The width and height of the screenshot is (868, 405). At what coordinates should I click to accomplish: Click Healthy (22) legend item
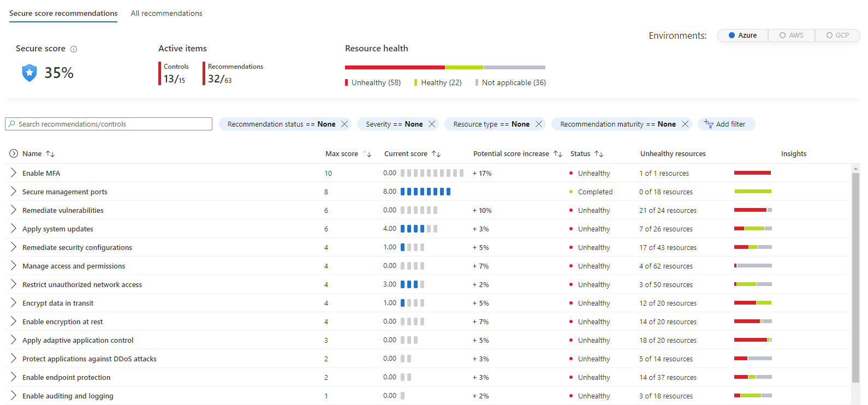click(438, 82)
